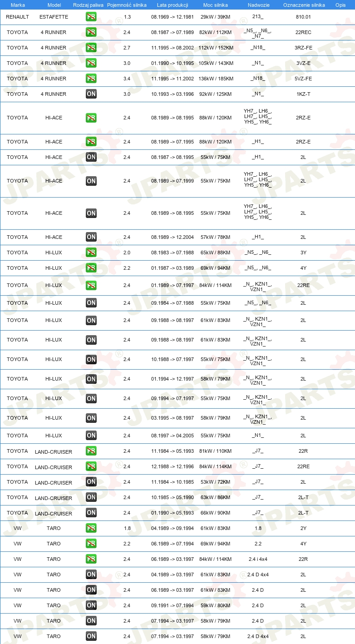
Task: Click petrol icon in VW Taro 2Y 4Y 2.2 row
Action: point(91,544)
